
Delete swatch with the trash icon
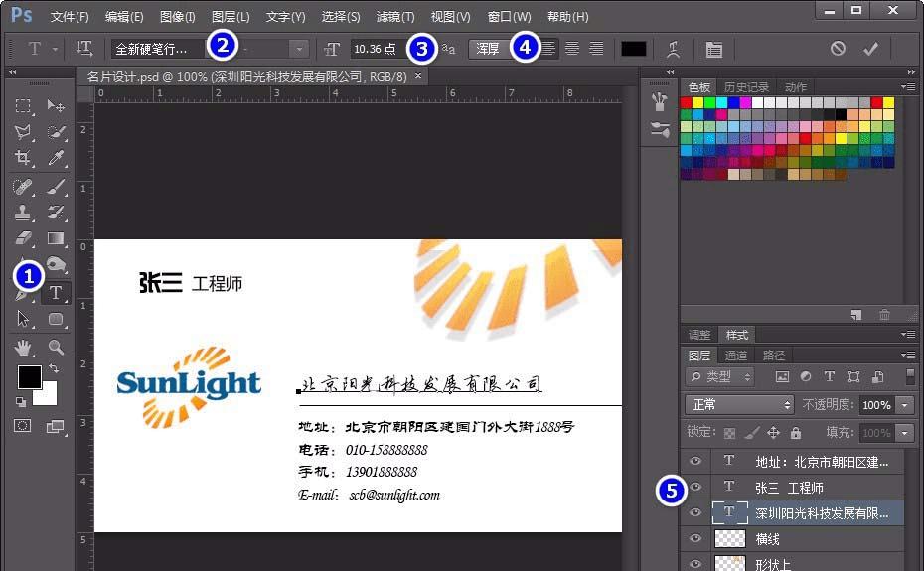coord(884,315)
